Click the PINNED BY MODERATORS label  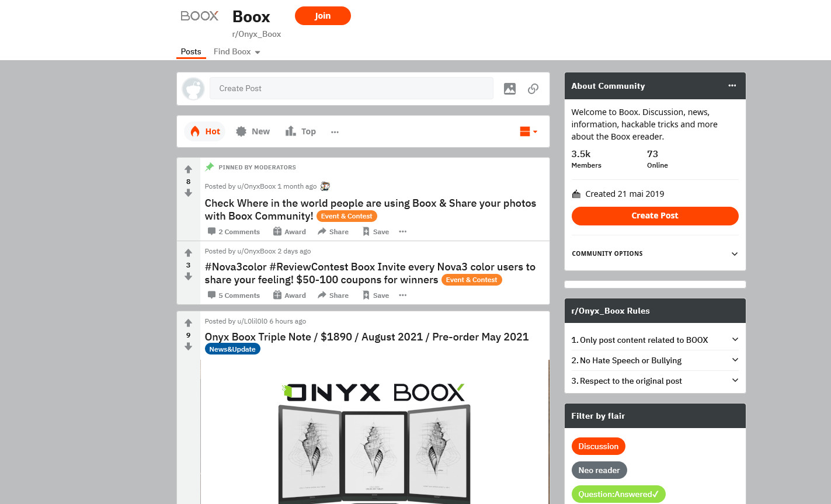point(257,168)
